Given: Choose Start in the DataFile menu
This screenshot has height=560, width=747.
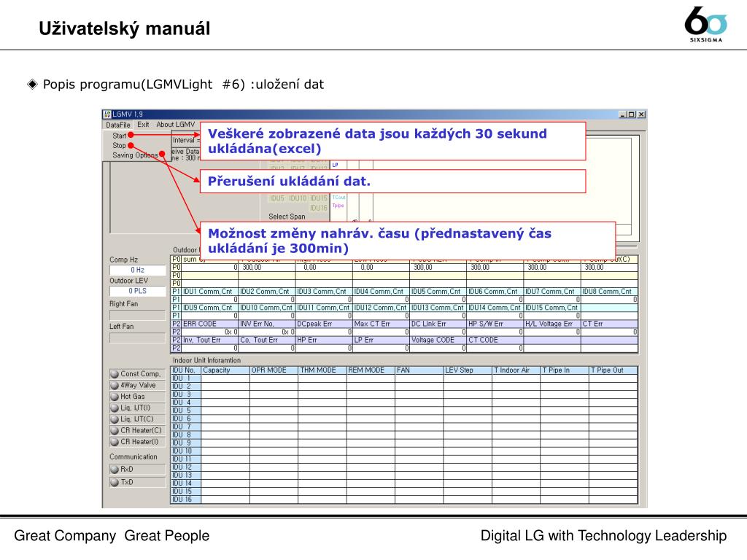Looking at the screenshot, I should click(119, 136).
